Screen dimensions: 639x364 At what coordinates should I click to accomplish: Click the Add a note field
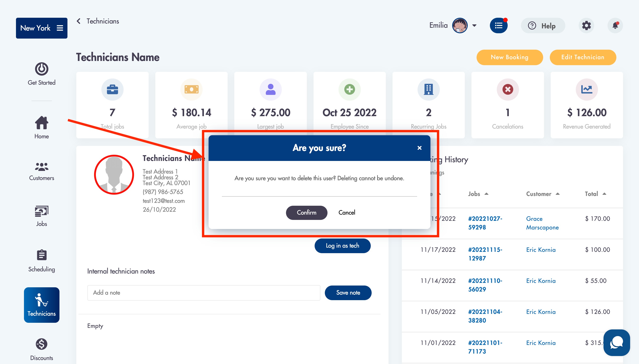[x=204, y=293]
